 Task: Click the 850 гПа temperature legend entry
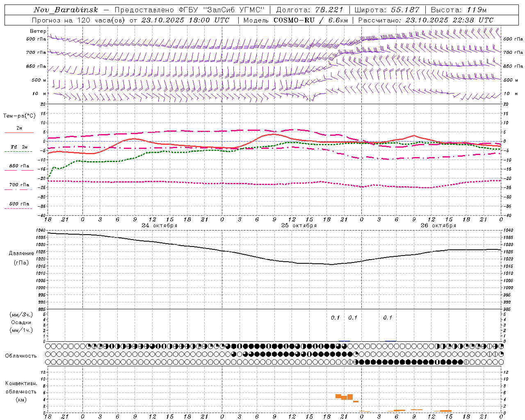point(19,166)
